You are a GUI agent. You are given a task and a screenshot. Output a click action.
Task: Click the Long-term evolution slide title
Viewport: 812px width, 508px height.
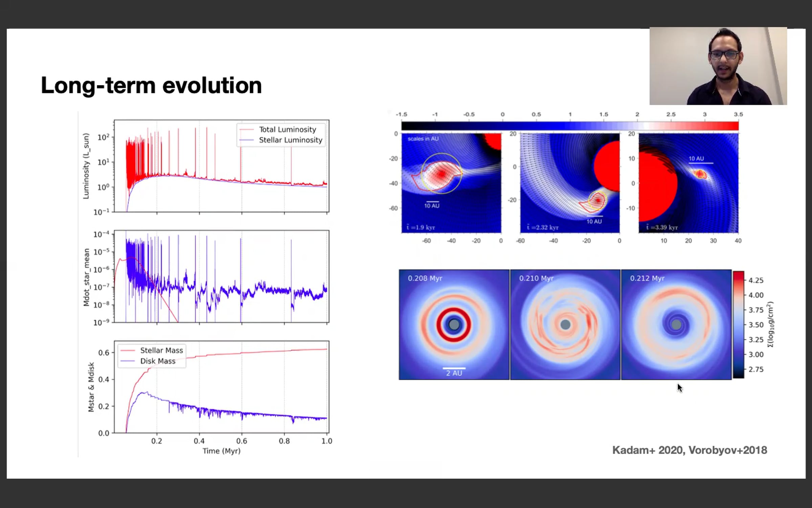coord(151,85)
